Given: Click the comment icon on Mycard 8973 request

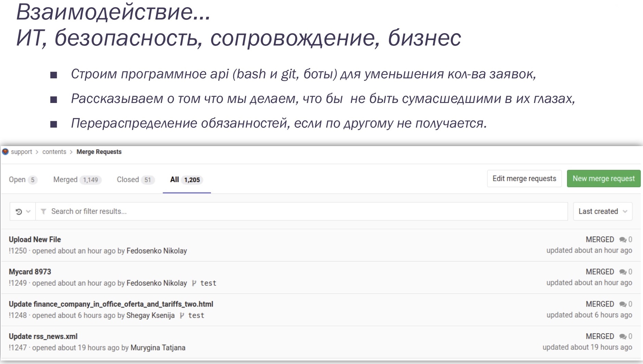Looking at the screenshot, I should click(622, 272).
